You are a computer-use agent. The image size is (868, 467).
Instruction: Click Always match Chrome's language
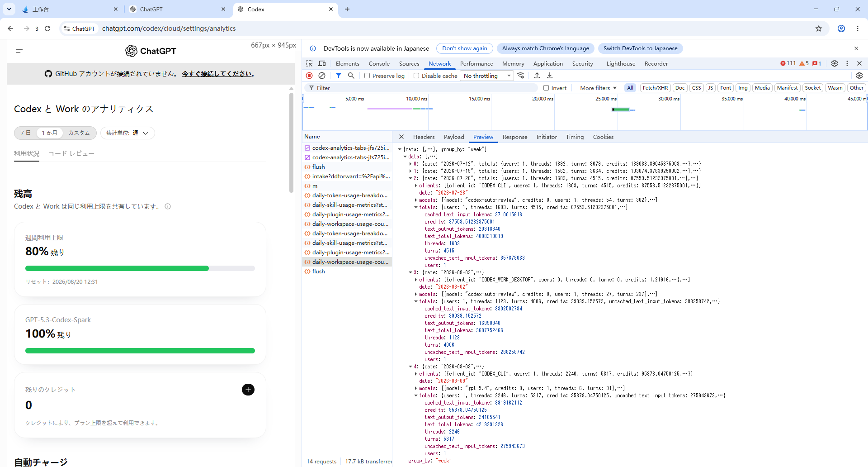(546, 48)
